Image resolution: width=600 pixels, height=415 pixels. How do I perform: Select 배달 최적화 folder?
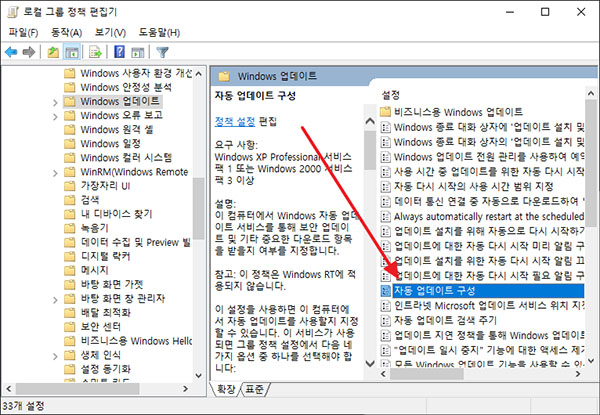105,312
